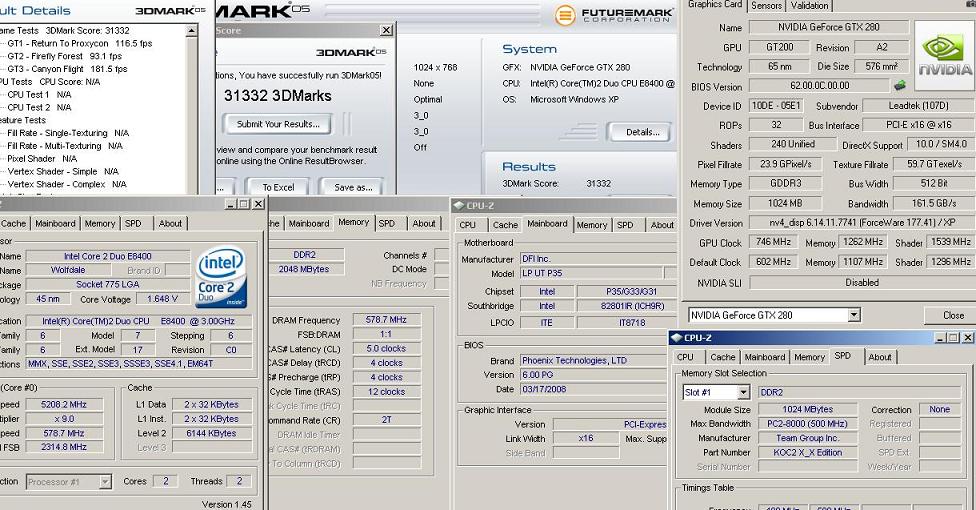This screenshot has height=510, width=976.
Task: Click the Part Number KOC2 X_X Edition
Action: [x=807, y=453]
